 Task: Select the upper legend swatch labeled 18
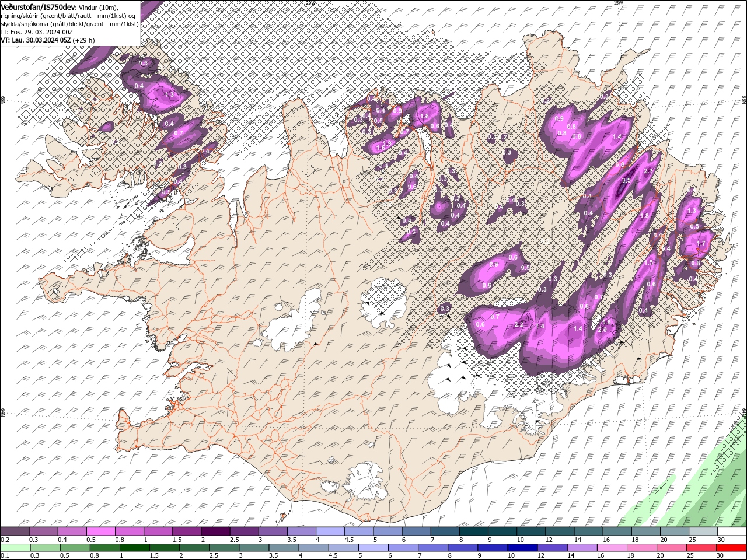pyautogui.click(x=645, y=531)
